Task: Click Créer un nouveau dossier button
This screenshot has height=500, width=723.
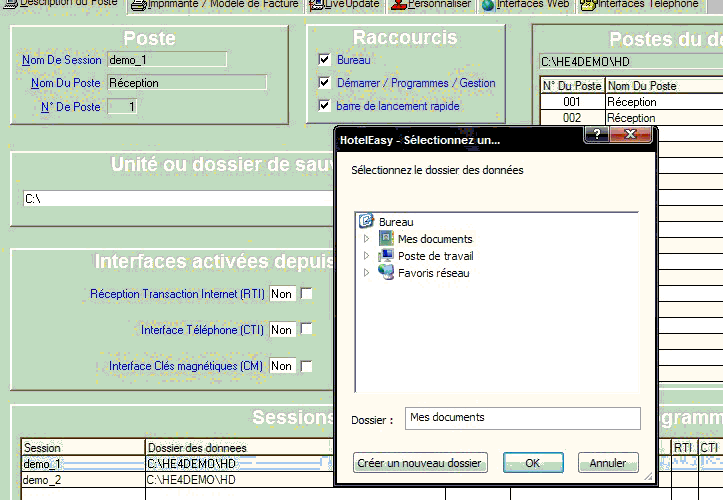Action: 420,463
